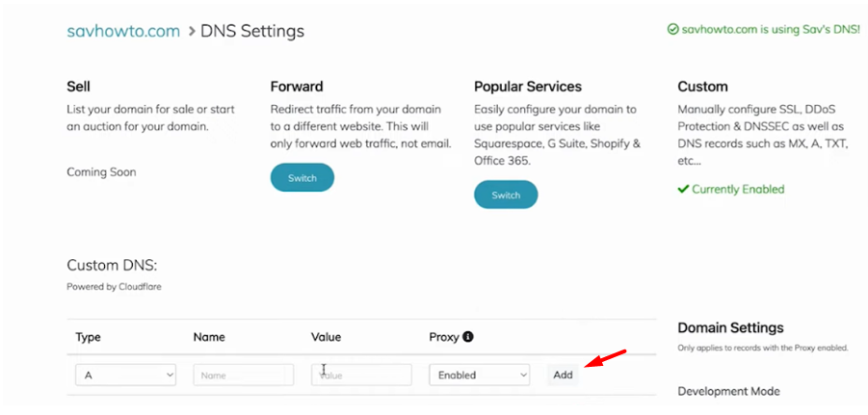868x415 pixels.
Task: Click the Add button for new DNS record
Action: point(563,375)
